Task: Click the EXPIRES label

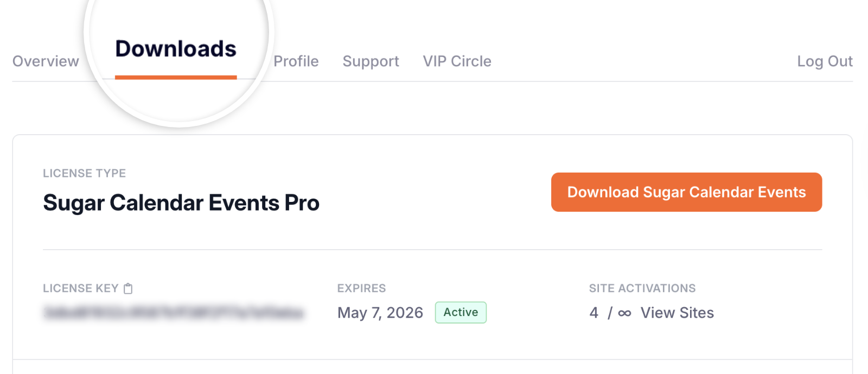Action: coord(361,288)
